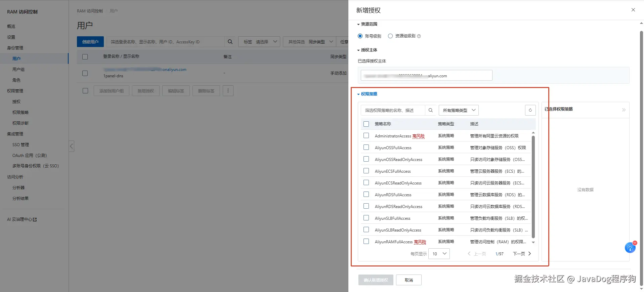Click the authorization panel's outer scrollbar
This screenshot has height=292, width=644.
[641, 158]
